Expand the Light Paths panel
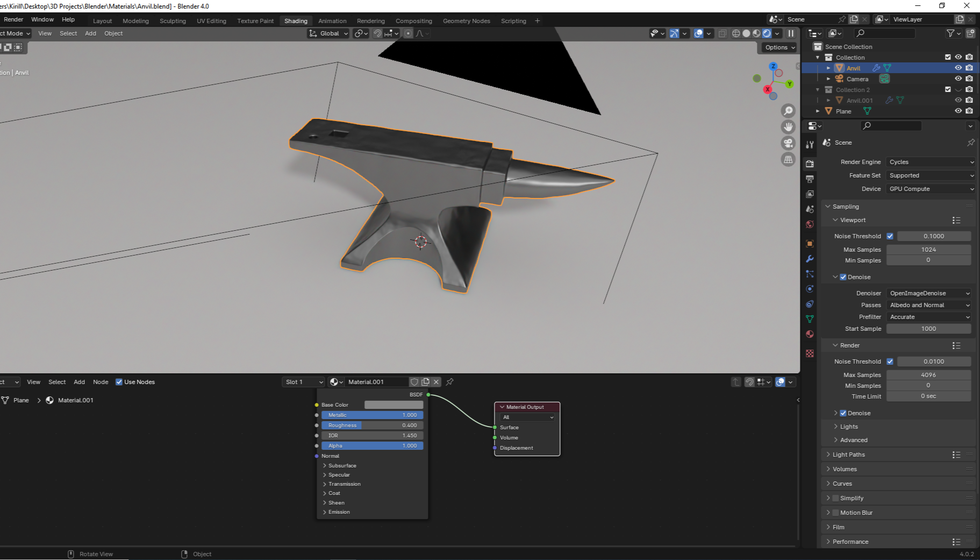 (849, 455)
